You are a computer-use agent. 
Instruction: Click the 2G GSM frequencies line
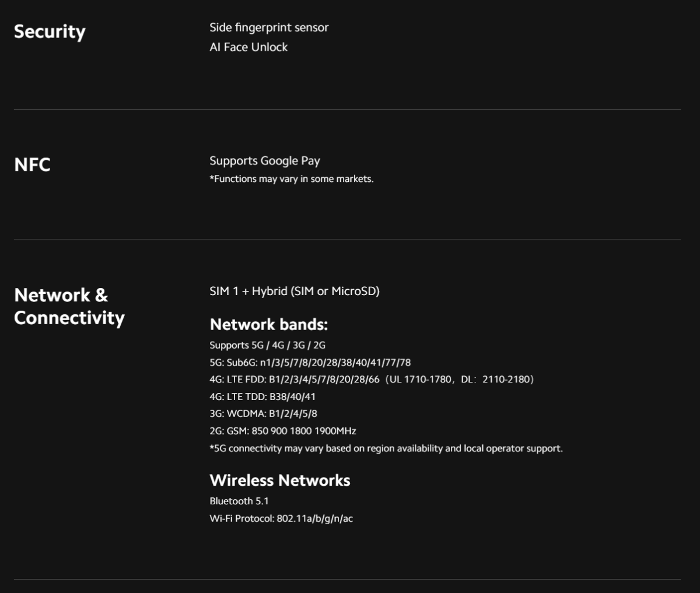pyautogui.click(x=283, y=431)
